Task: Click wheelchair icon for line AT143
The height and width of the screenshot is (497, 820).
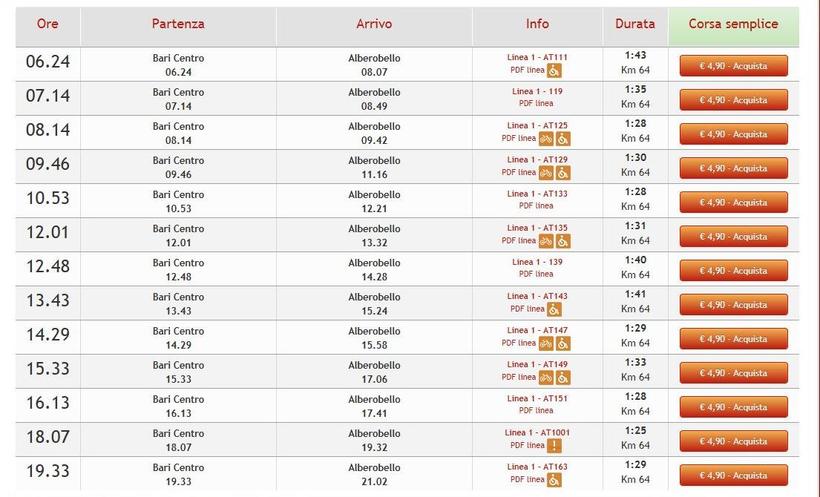Action: [554, 309]
